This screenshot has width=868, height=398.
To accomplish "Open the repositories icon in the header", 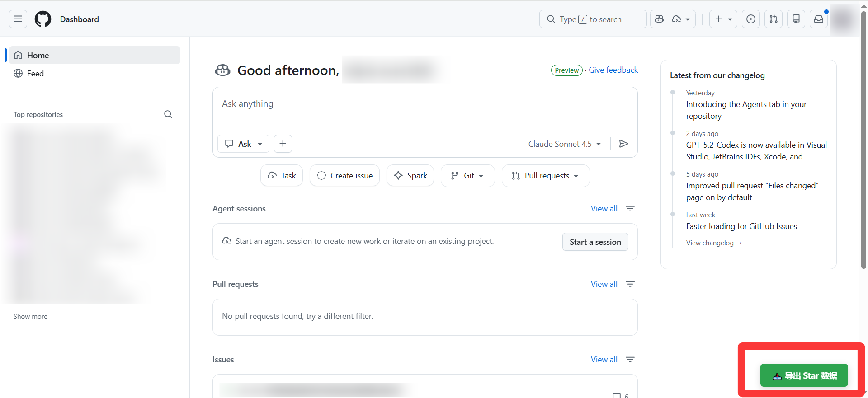I will click(x=796, y=19).
